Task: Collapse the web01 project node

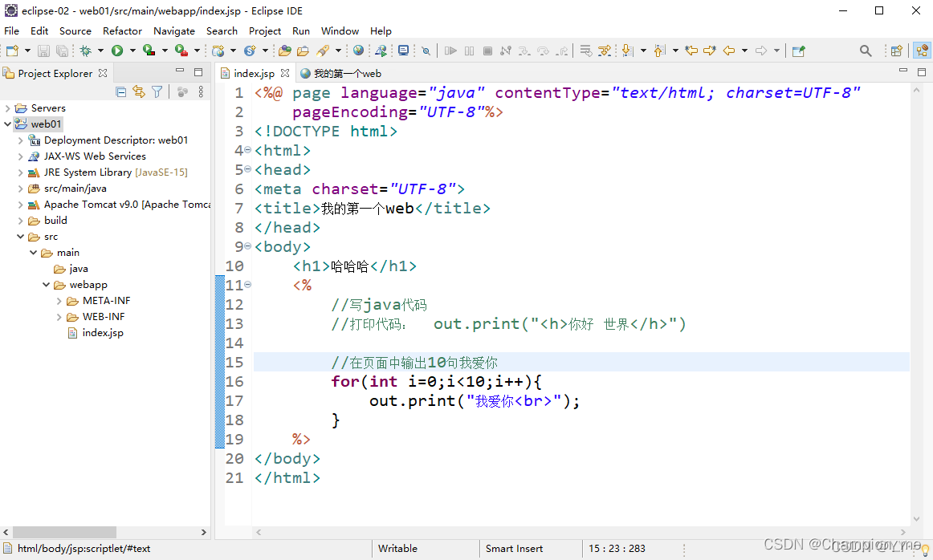Action: (x=7, y=124)
